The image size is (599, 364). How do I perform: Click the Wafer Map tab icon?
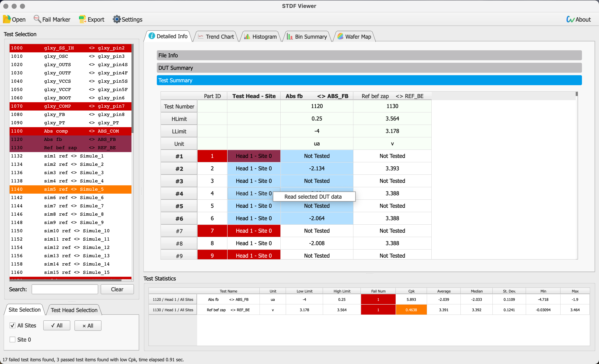[x=341, y=36]
